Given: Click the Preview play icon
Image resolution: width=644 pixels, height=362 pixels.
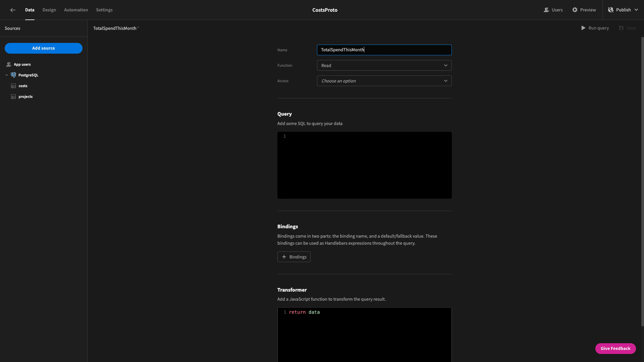Looking at the screenshot, I should (575, 10).
